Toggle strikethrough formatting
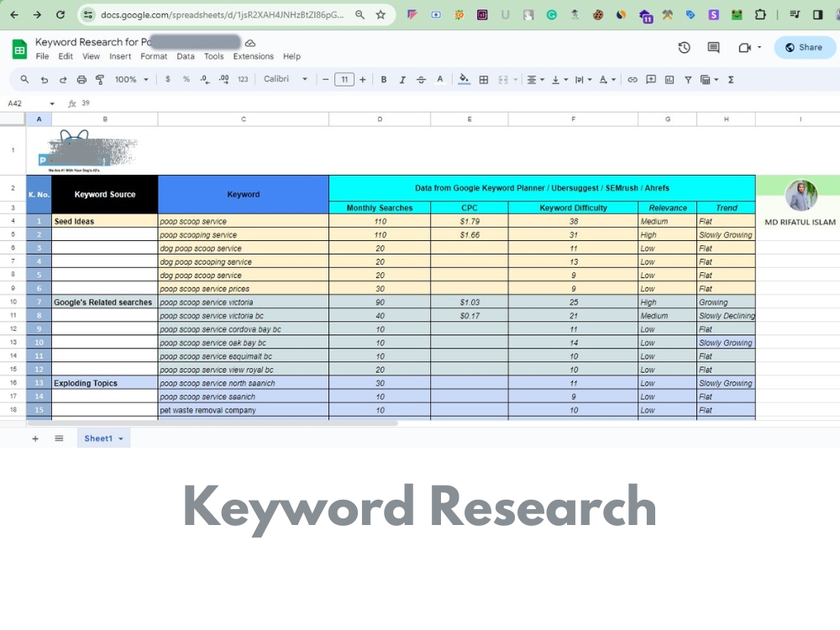 pos(419,79)
